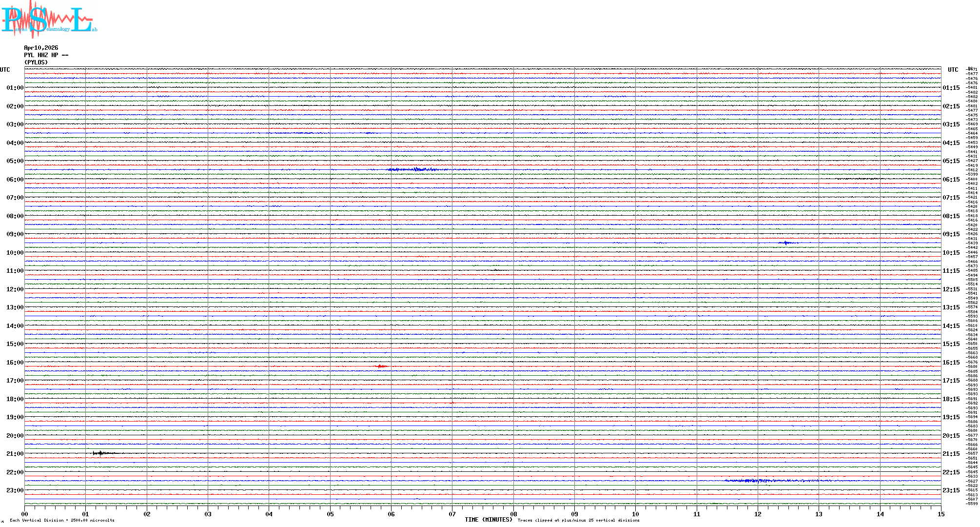Click the PSL Seismology Lab logo
980x527 pixels.
[49, 20]
